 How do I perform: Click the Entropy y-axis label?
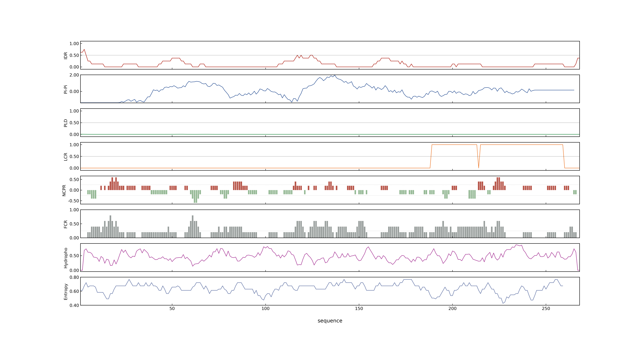pos(66,291)
